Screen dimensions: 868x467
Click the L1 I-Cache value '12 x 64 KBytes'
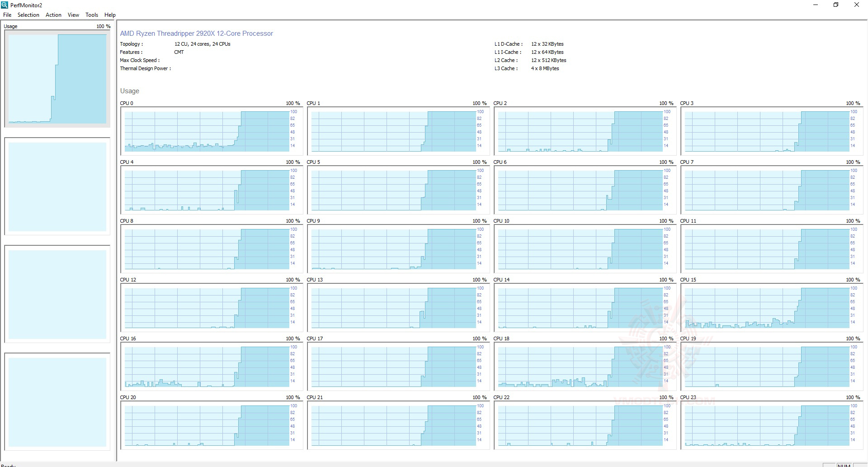(x=547, y=52)
